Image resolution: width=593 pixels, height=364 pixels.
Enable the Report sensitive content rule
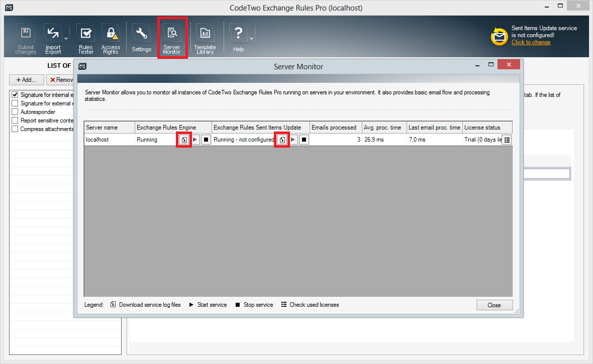pyautogui.click(x=15, y=120)
